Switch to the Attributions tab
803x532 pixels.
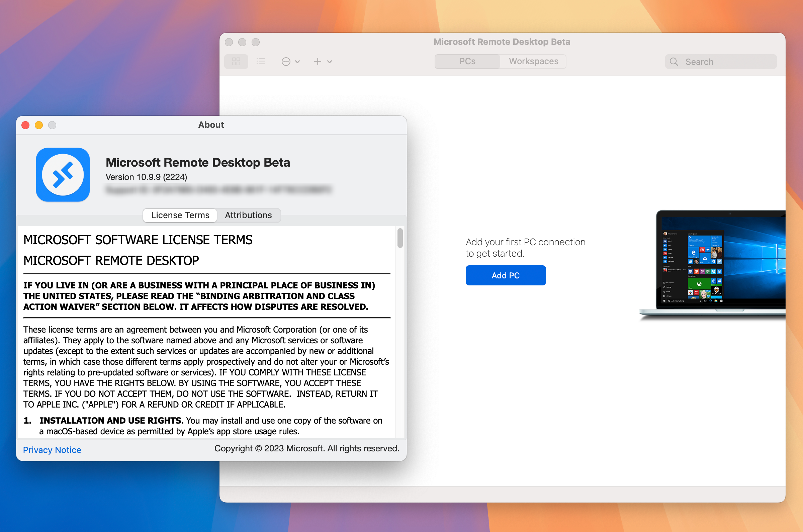[249, 215]
